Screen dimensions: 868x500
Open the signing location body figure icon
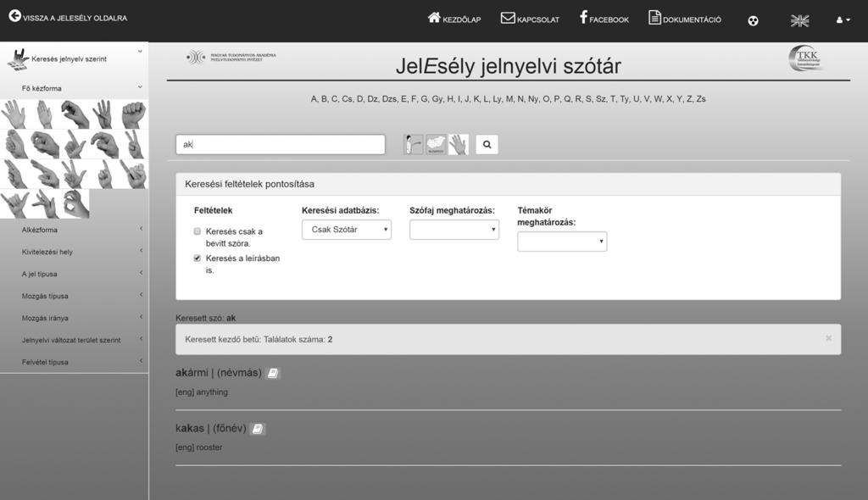click(414, 145)
